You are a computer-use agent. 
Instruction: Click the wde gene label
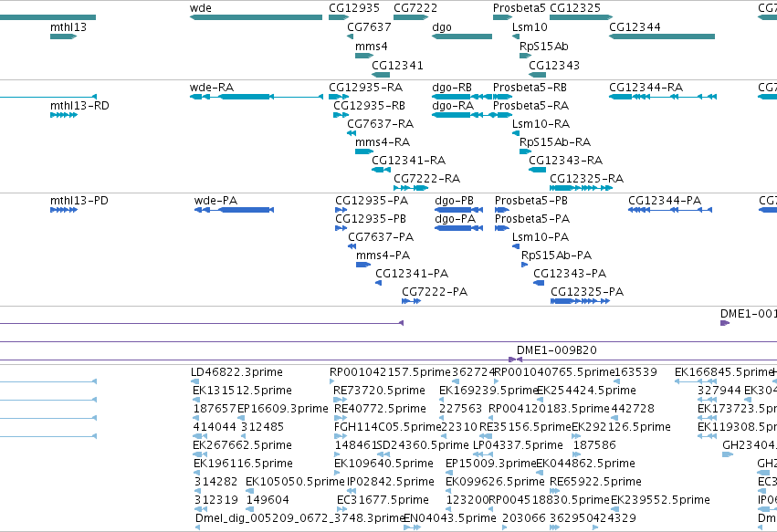(201, 8)
